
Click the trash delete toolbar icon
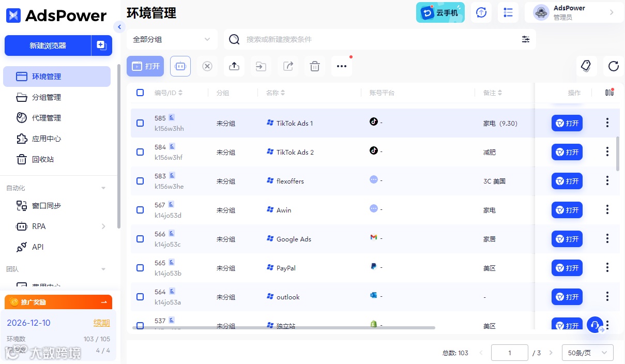tap(315, 66)
